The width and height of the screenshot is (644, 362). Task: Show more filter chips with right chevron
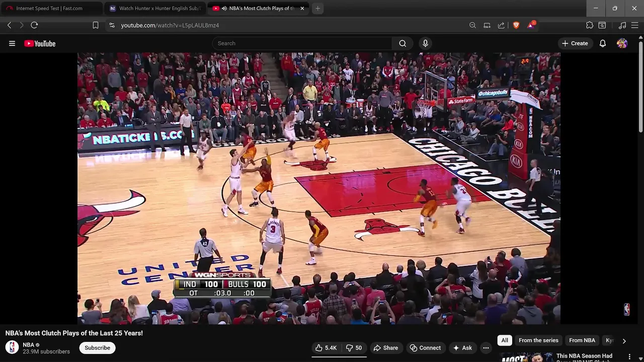click(x=624, y=341)
